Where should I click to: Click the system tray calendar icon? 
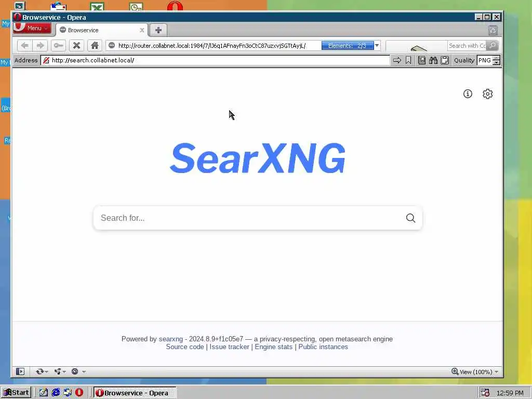coord(485,393)
